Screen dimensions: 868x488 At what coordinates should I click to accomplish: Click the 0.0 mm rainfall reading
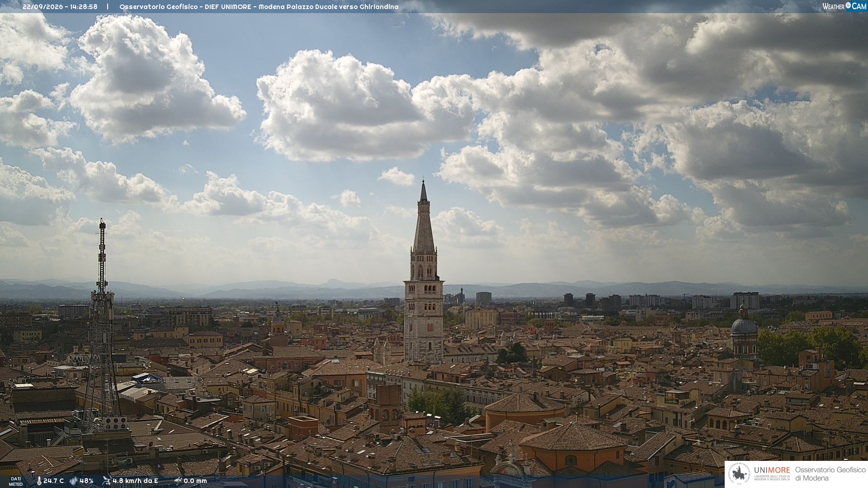pyautogui.click(x=195, y=481)
